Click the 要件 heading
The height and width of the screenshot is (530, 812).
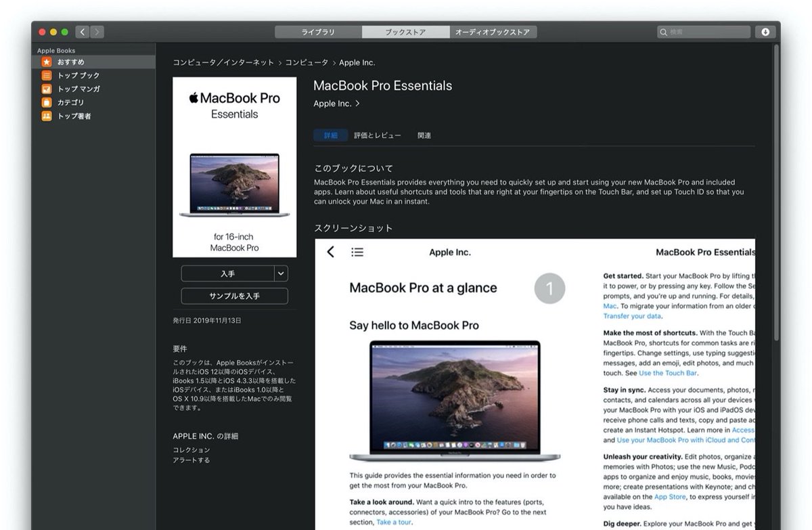coord(180,349)
